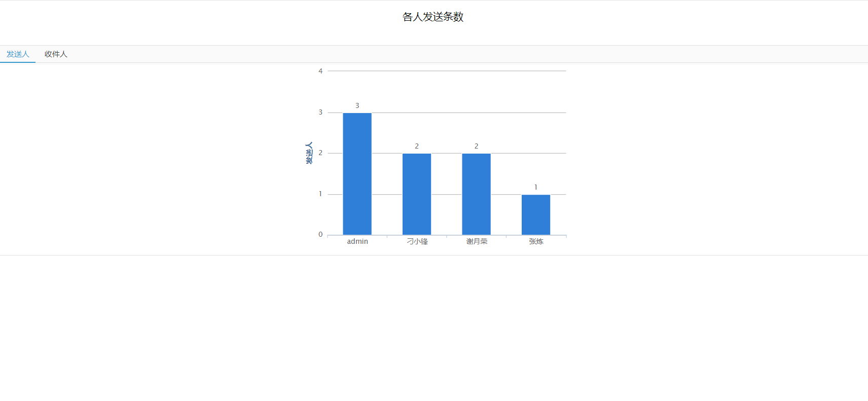Click the y-axis tick label 1
This screenshot has height=401, width=868.
320,194
